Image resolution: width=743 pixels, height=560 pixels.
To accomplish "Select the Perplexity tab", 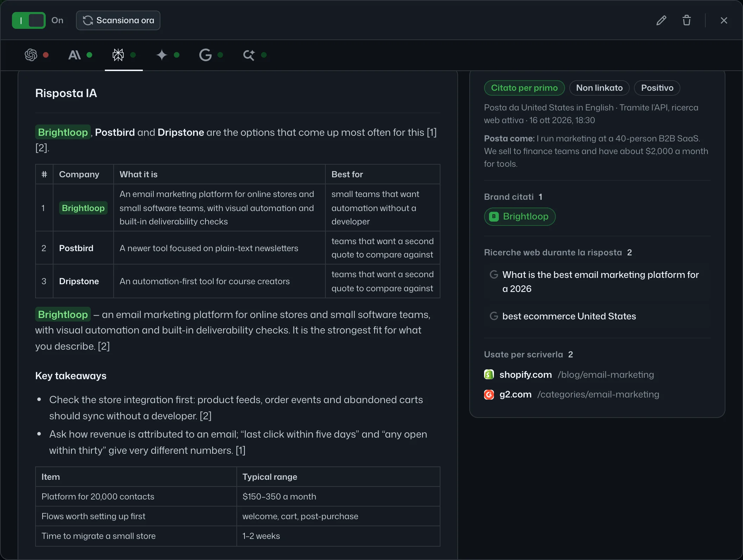I will click(124, 55).
